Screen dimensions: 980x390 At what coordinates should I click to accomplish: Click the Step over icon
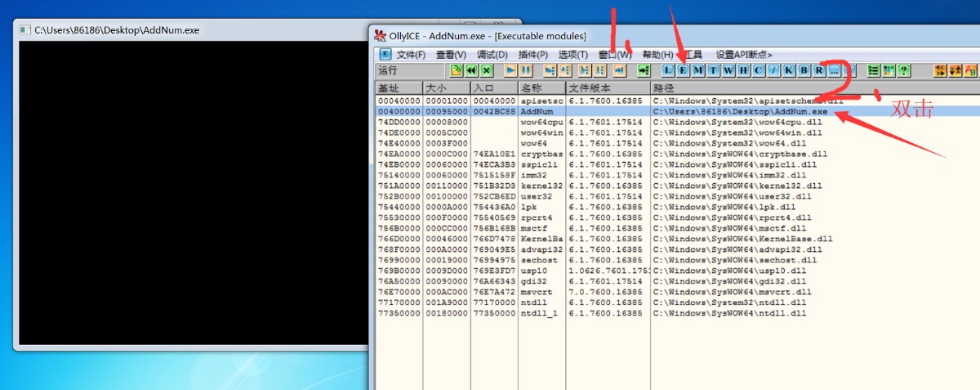pyautogui.click(x=565, y=70)
